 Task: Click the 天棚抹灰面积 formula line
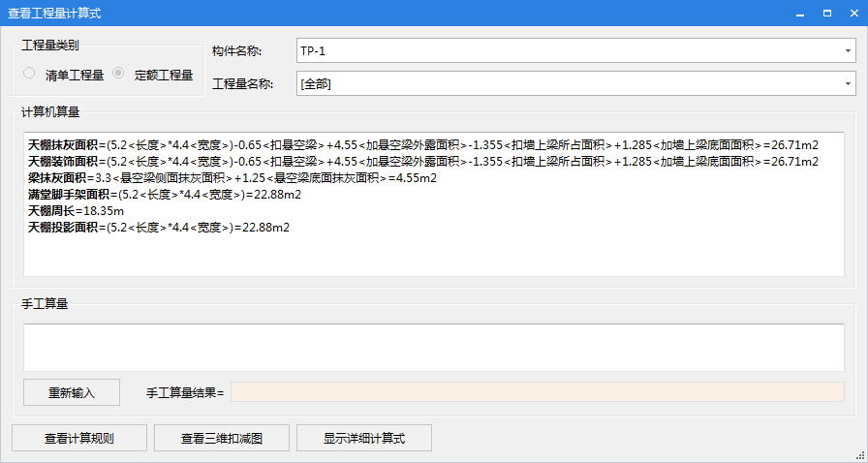click(423, 145)
